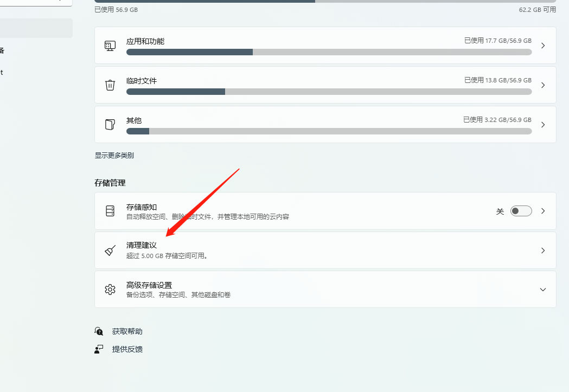This screenshot has width=569, height=392.
Task: Open Cleanup recommendations chevron arrow
Action: tap(543, 250)
